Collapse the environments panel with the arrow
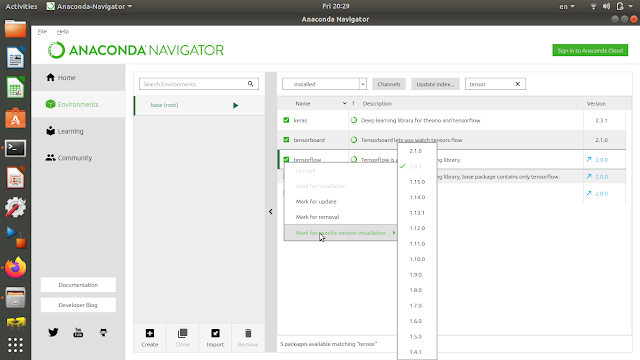The image size is (640, 360). click(x=271, y=211)
